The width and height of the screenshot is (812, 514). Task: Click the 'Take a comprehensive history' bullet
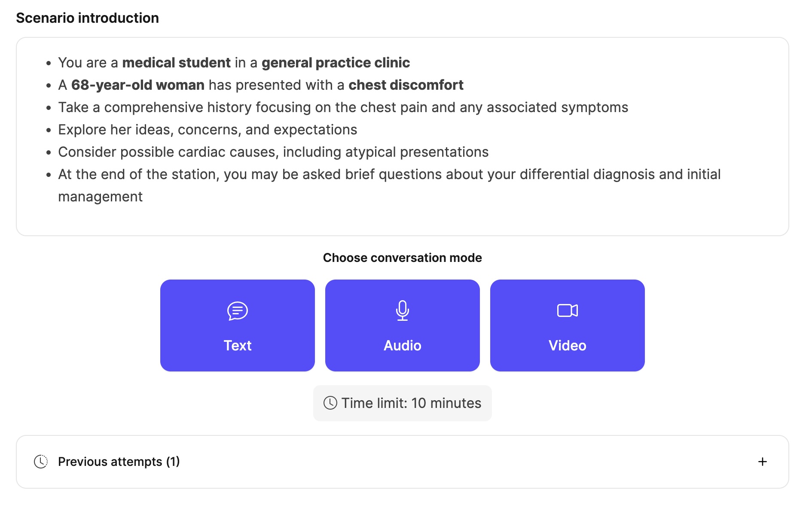tap(343, 107)
